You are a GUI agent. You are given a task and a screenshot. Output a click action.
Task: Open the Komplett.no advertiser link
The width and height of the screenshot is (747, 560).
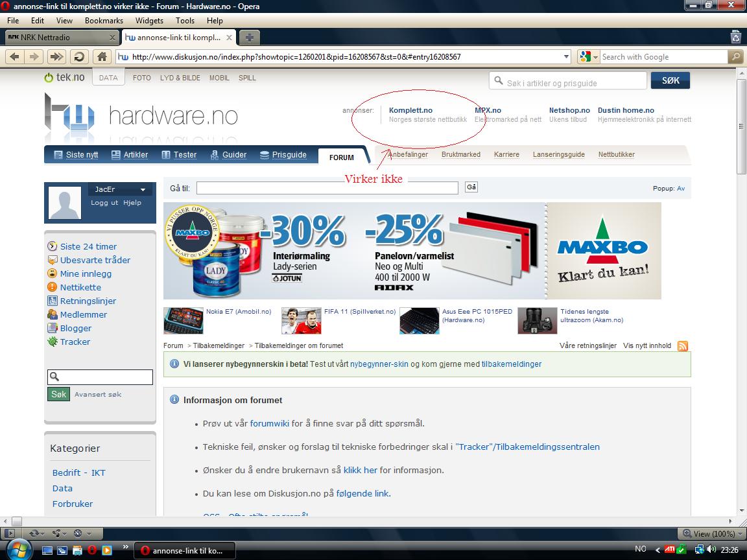click(x=410, y=110)
